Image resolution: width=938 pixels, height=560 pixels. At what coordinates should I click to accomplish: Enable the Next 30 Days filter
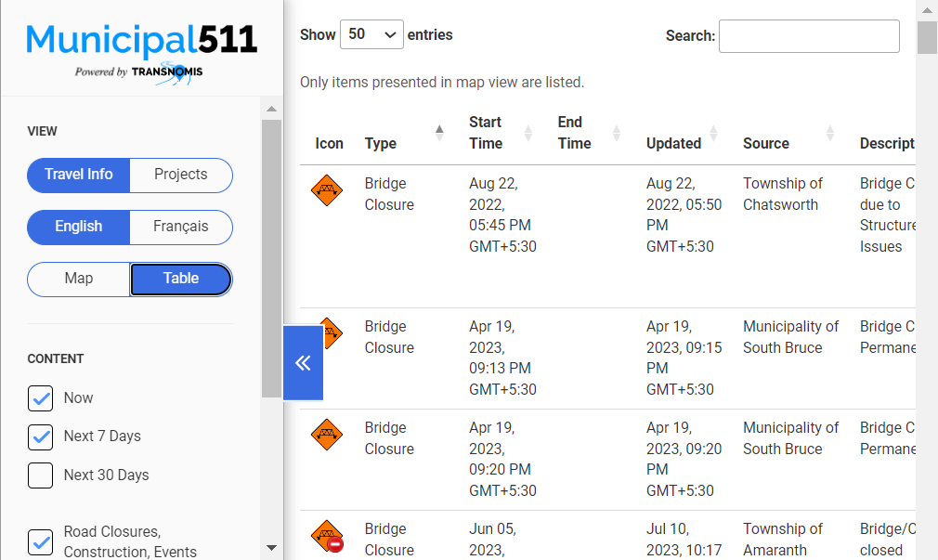coord(40,475)
